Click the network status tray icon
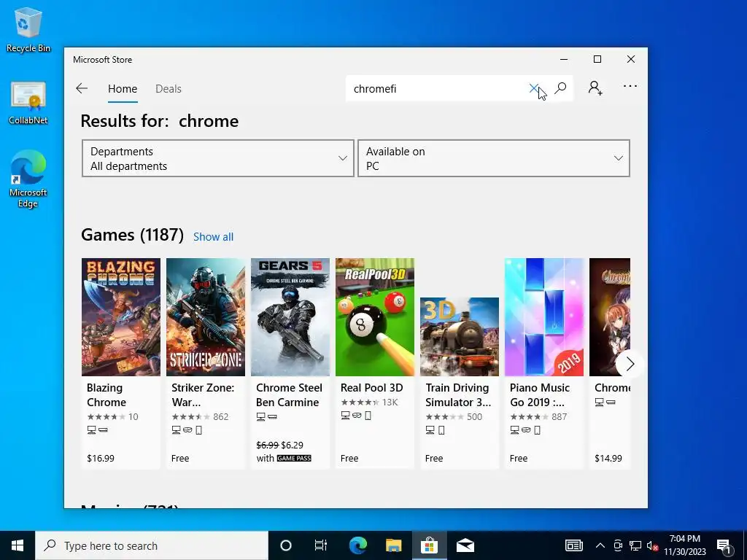The width and height of the screenshot is (747, 560). point(635,545)
